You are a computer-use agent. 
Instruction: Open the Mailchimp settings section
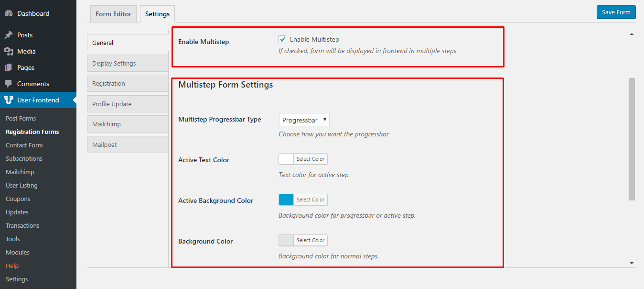[128, 124]
